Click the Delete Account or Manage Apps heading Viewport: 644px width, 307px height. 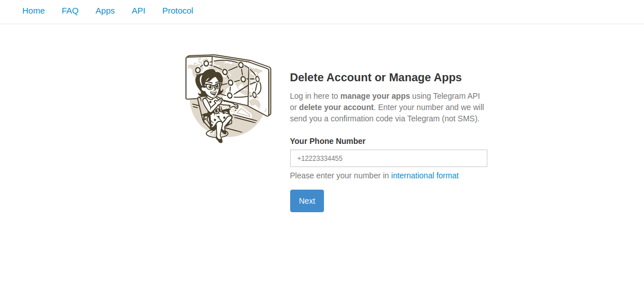point(376,77)
